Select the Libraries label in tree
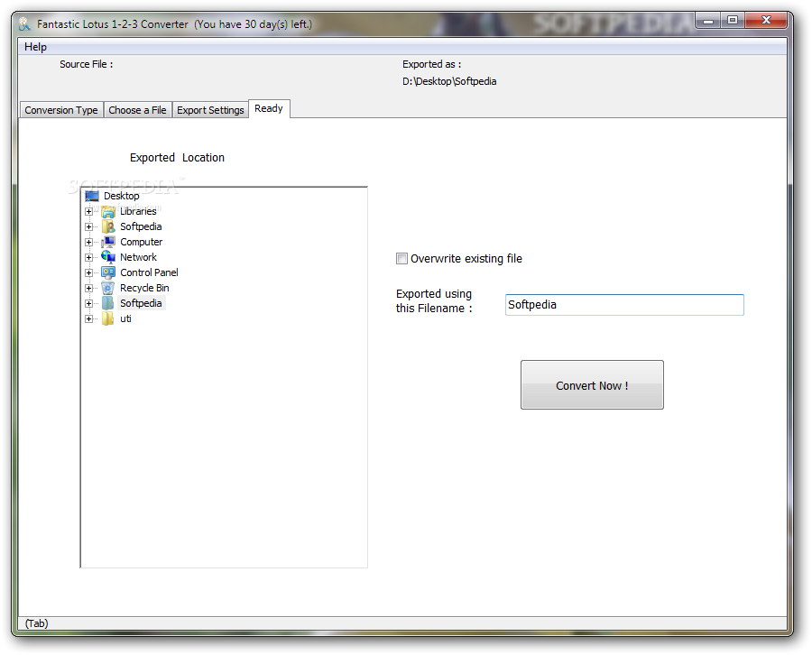Image resolution: width=812 pixels, height=655 pixels. pyautogui.click(x=138, y=211)
